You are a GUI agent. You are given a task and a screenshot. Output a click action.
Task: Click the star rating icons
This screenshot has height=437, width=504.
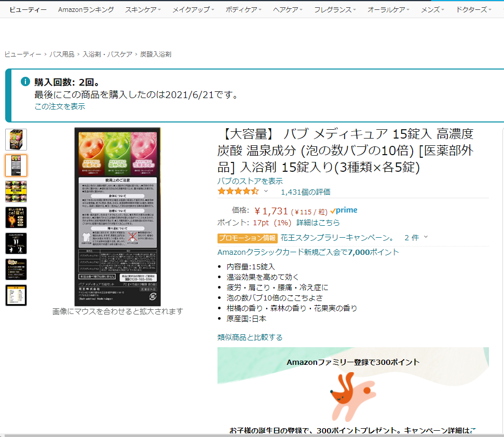click(238, 192)
